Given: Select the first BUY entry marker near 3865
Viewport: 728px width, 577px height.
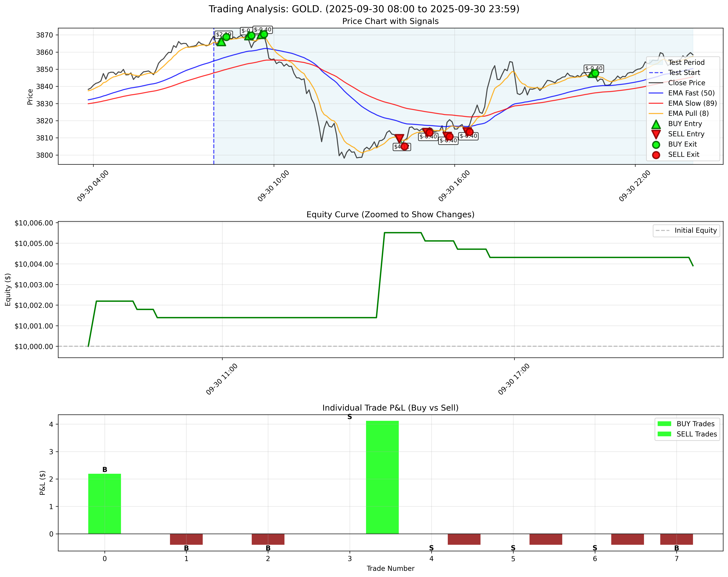Looking at the screenshot, I should tap(221, 42).
